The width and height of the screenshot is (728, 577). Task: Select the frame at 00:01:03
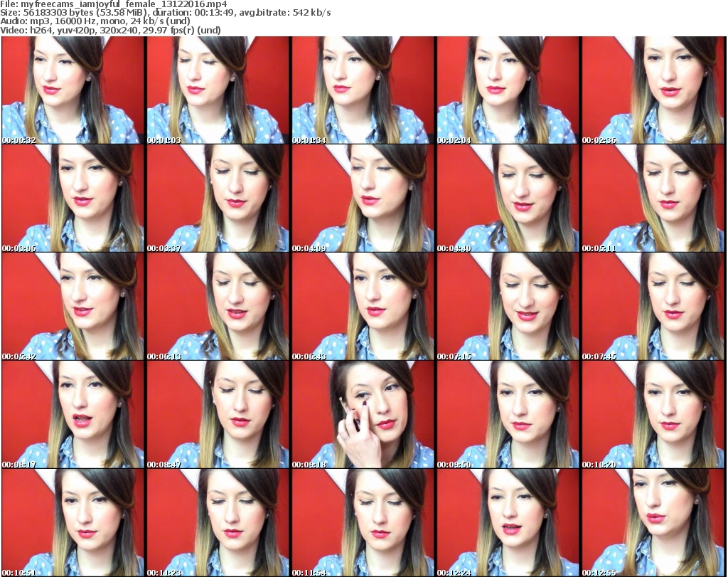point(218,90)
